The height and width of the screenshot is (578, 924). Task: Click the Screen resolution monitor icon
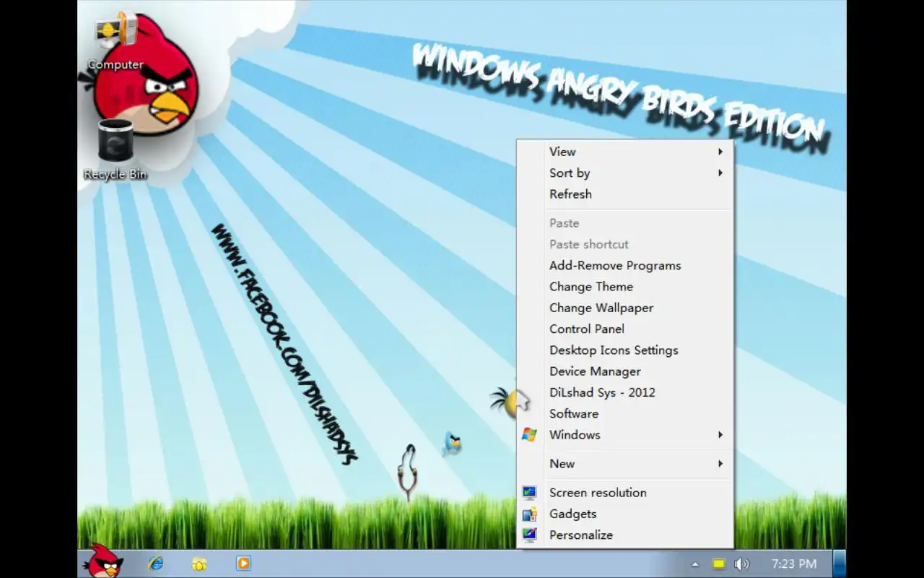(x=529, y=493)
